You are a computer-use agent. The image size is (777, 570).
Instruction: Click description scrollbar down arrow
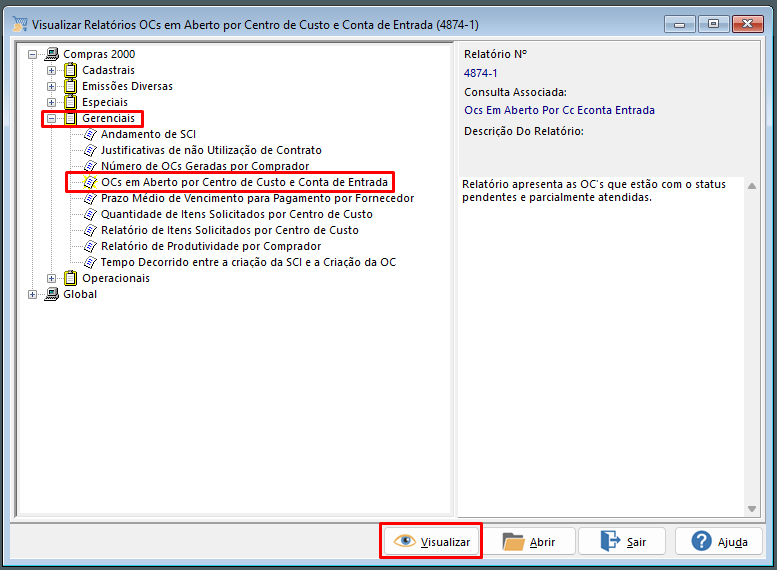pos(752,509)
